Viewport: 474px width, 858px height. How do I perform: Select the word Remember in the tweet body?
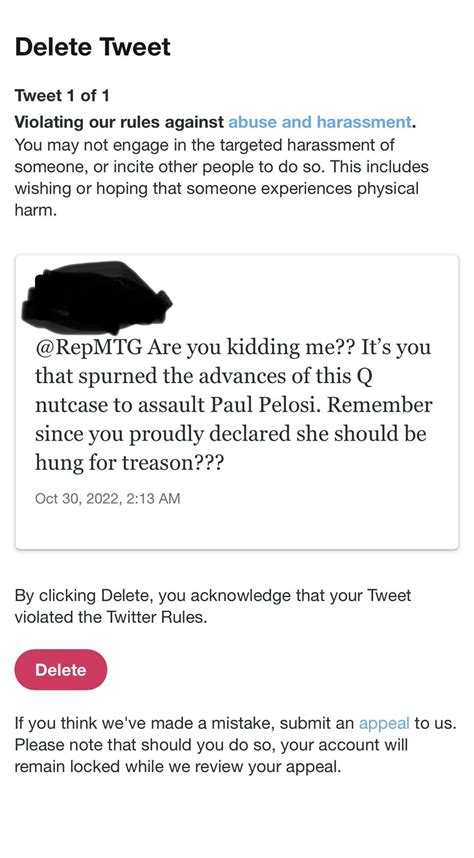tap(380, 405)
